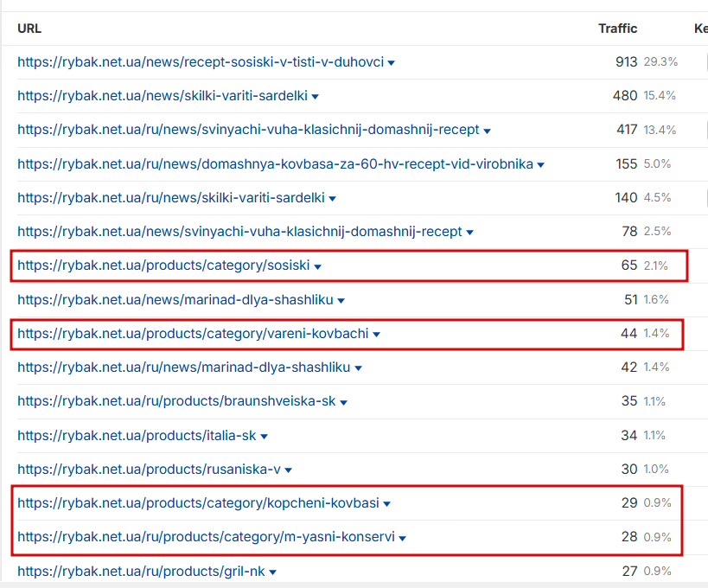Select traffic value 44

pyautogui.click(x=629, y=333)
